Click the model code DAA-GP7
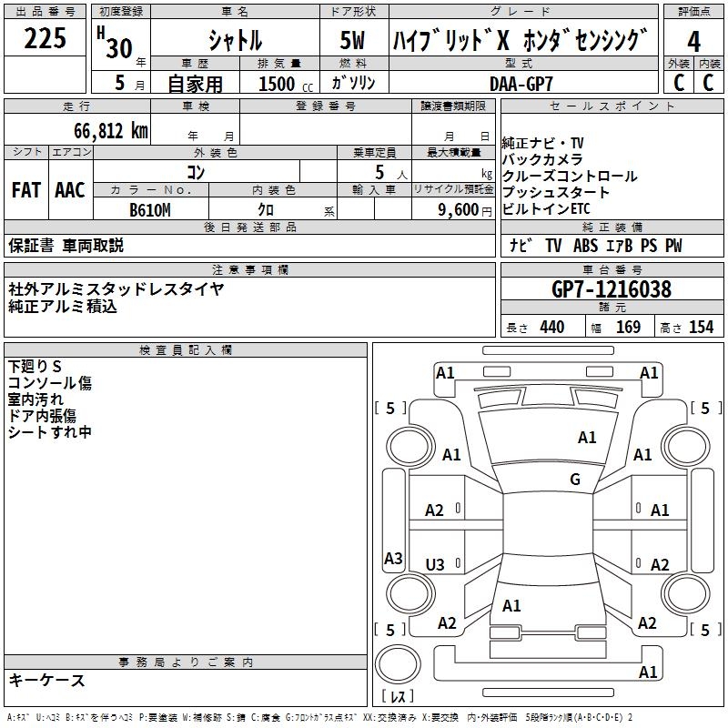This screenshot has height=728, width=728. click(521, 83)
